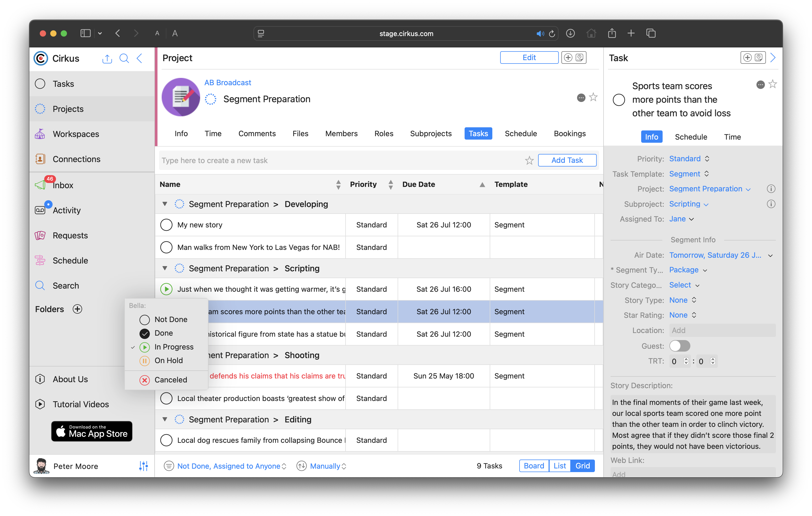Viewport: 812px width, 516px height.
Task: Click the search magnifier in Cirkus header
Action: pyautogui.click(x=124, y=58)
